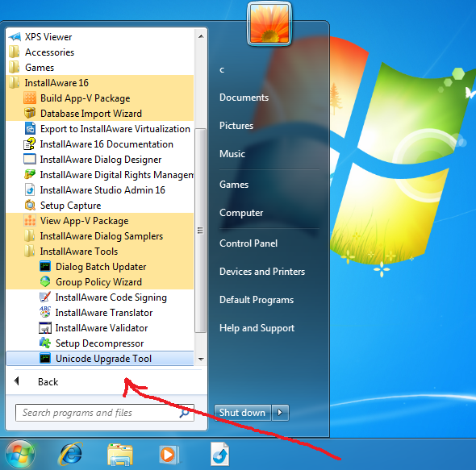Image resolution: width=476 pixels, height=470 pixels.
Task: Open Pictures from Start menu
Action: pyautogui.click(x=236, y=126)
